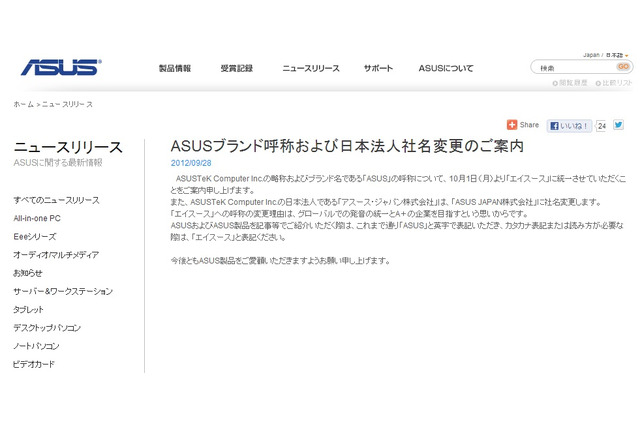Click the Facebook いいね！ button
The height and width of the screenshot is (426, 640).
tap(569, 126)
